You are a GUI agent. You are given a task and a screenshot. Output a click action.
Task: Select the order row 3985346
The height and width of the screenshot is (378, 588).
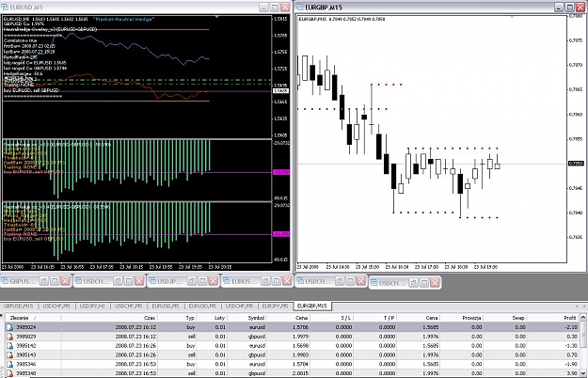pyautogui.click(x=293, y=364)
